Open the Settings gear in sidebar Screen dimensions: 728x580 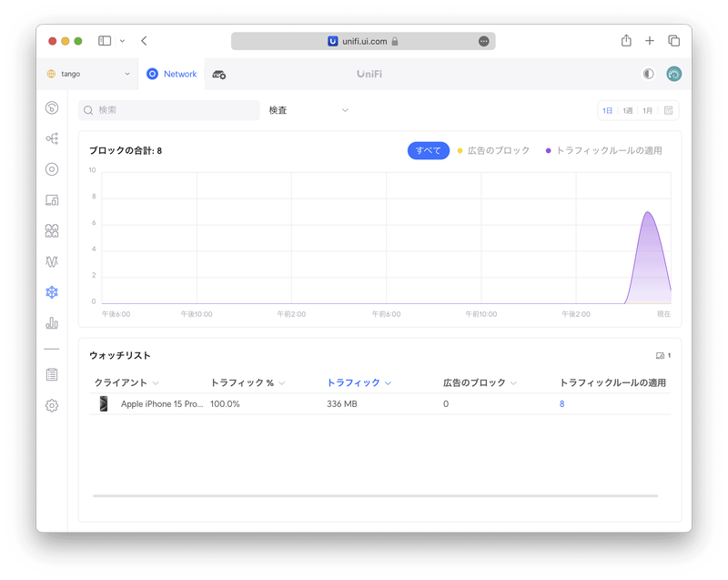coord(52,406)
